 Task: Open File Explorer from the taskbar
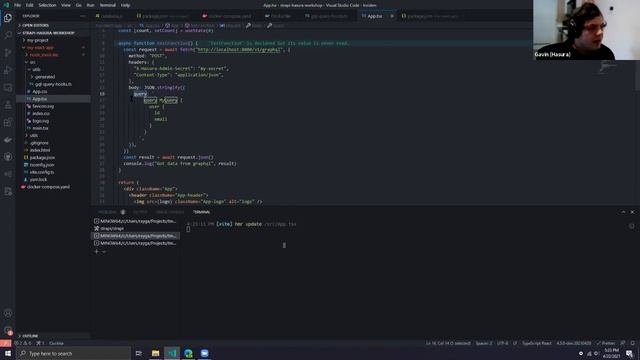(156, 353)
